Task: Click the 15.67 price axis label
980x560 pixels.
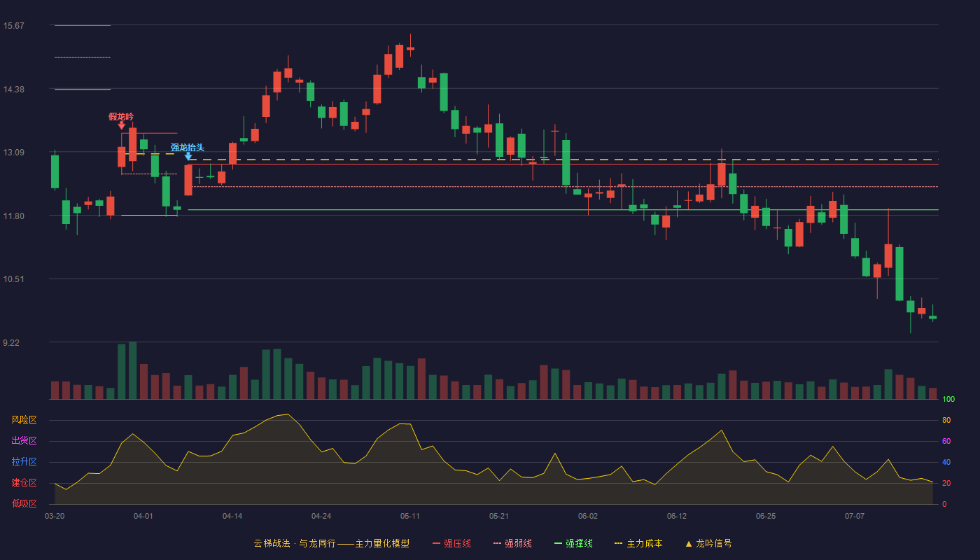Action: [13, 26]
